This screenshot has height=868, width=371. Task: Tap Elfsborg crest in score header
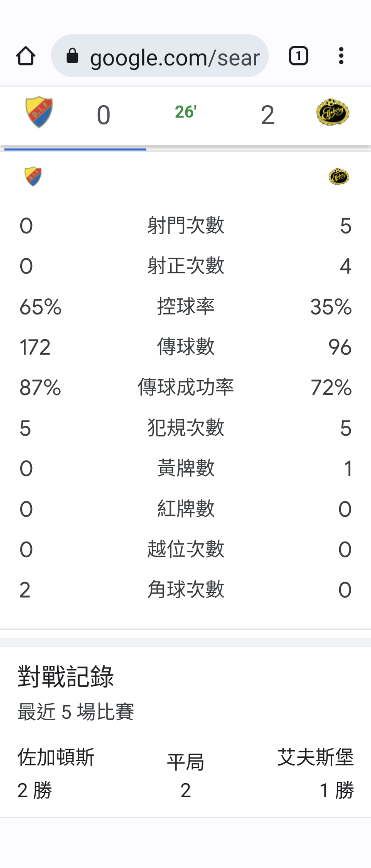point(332,112)
